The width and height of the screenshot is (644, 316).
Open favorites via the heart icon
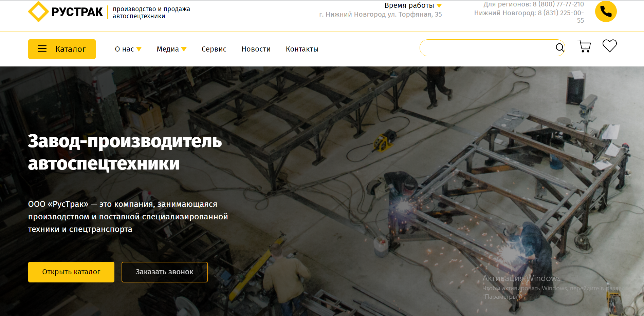pyautogui.click(x=609, y=46)
